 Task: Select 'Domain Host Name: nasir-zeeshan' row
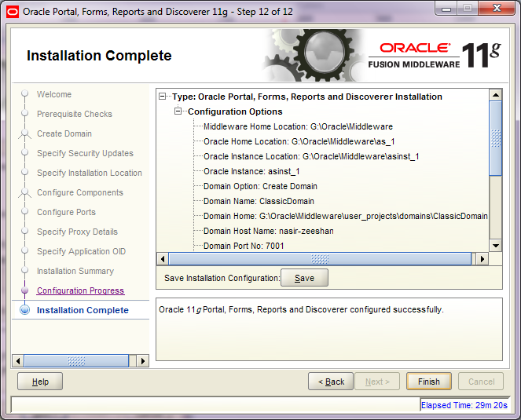pyautogui.click(x=269, y=231)
